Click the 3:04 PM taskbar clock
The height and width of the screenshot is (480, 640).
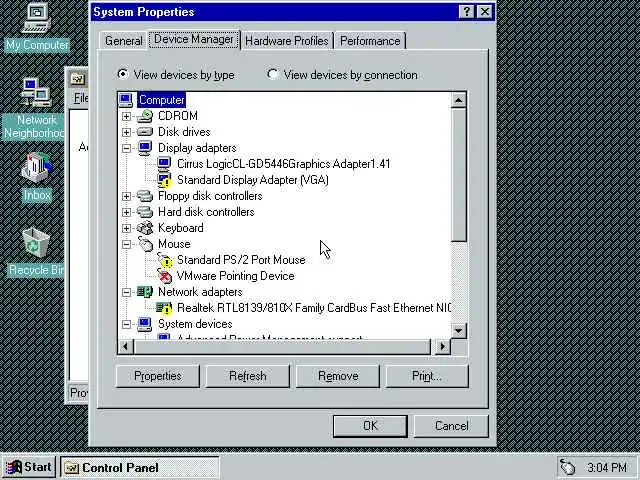[x=607, y=467]
